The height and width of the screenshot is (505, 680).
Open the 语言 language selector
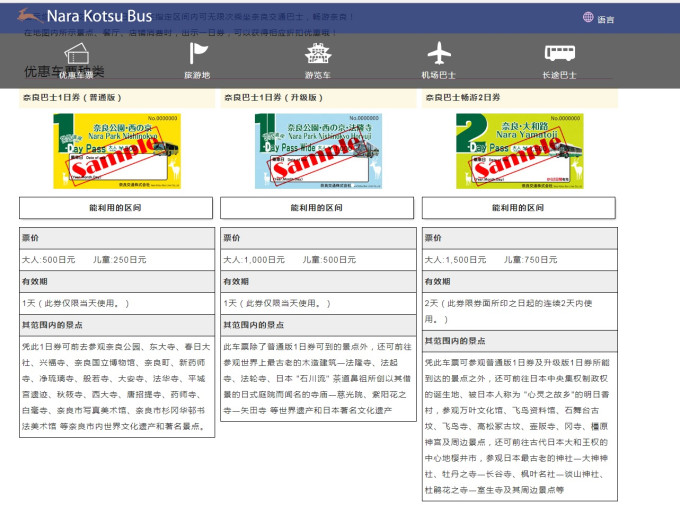[605, 20]
